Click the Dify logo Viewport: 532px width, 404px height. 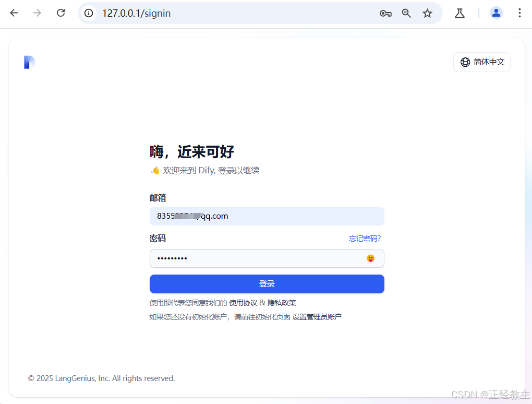coord(29,62)
